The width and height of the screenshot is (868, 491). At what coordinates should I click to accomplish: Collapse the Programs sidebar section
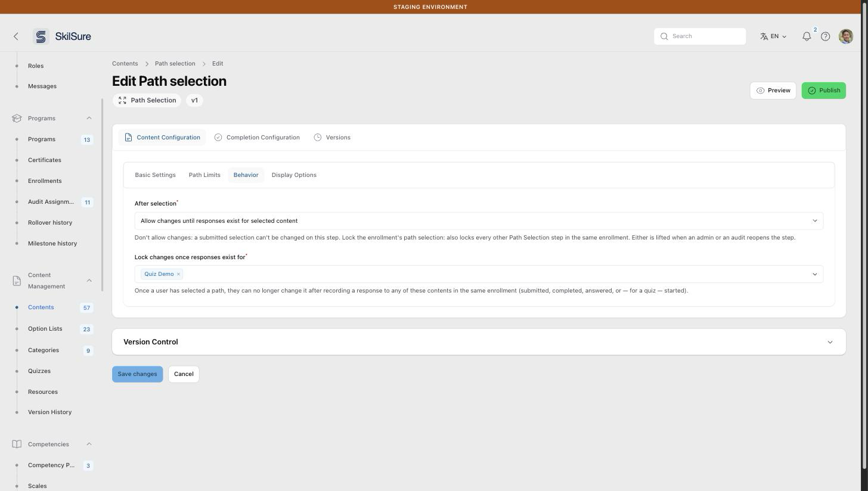point(89,118)
